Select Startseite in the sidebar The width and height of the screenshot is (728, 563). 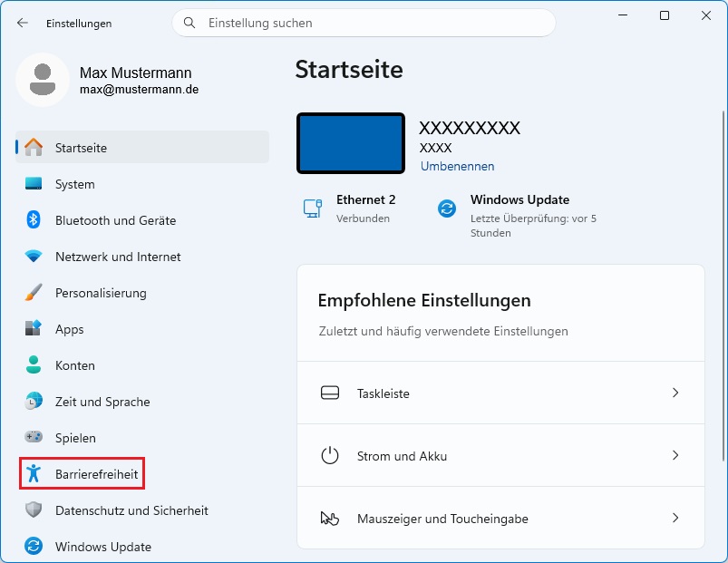(x=142, y=147)
